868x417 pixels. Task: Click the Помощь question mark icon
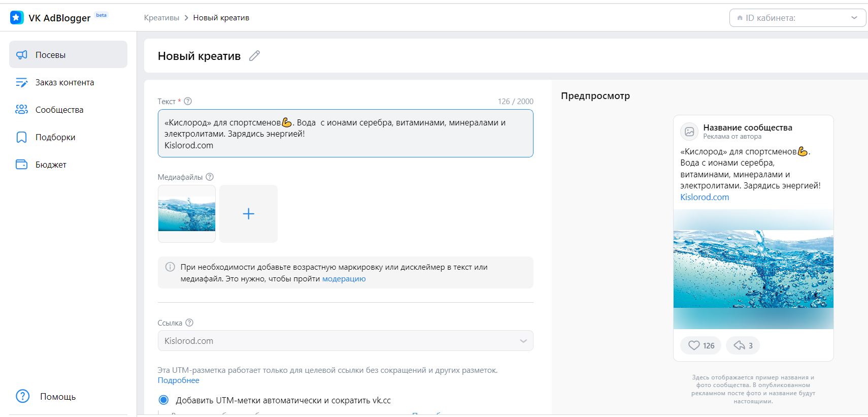tap(23, 396)
